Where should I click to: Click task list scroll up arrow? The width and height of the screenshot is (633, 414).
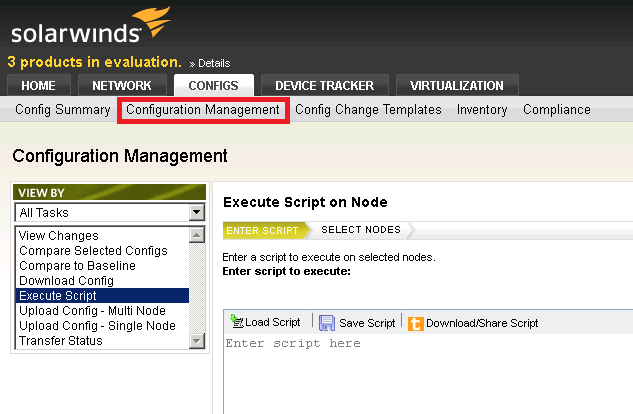click(x=197, y=235)
